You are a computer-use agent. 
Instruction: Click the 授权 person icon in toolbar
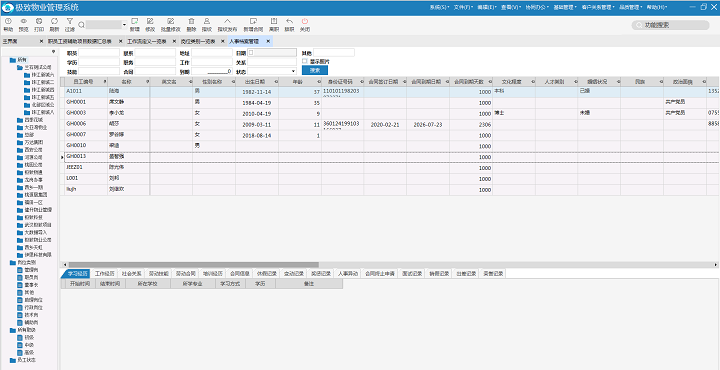207,21
